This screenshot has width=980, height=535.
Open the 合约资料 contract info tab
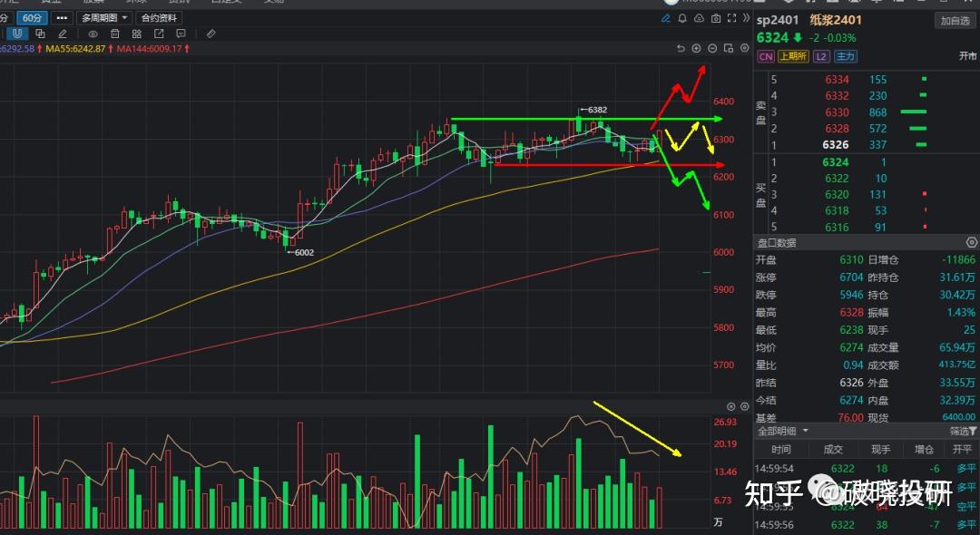pyautogui.click(x=159, y=18)
